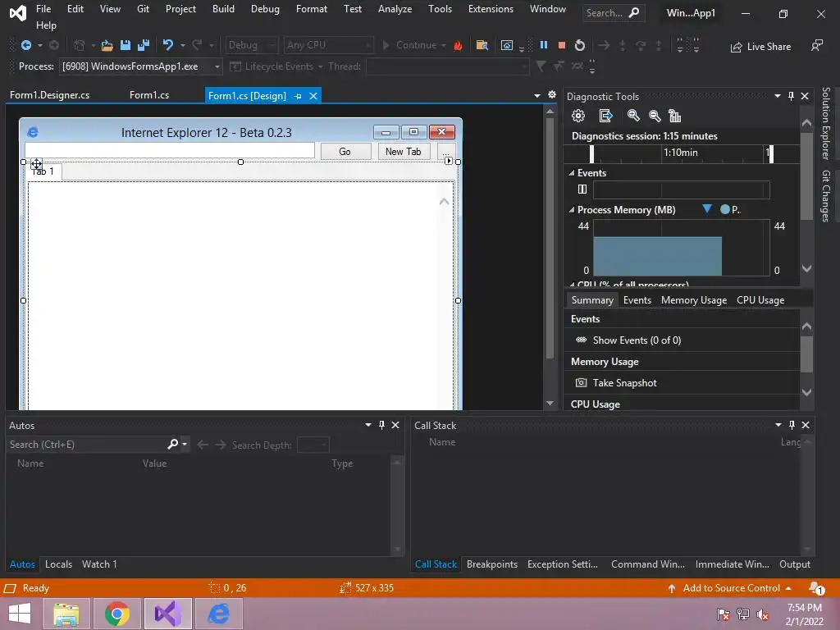This screenshot has width=840, height=630.
Task: Expand Add to Source Control menu
Action: pyautogui.click(x=788, y=588)
